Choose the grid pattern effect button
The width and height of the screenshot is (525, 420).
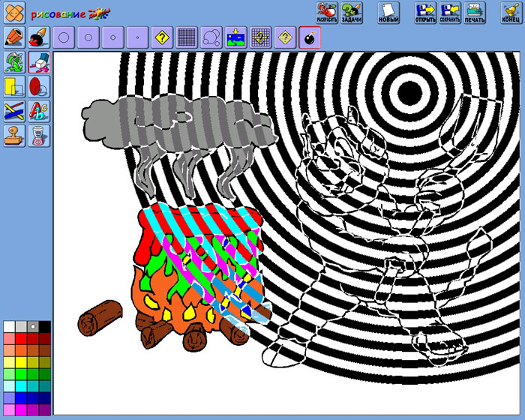point(187,37)
